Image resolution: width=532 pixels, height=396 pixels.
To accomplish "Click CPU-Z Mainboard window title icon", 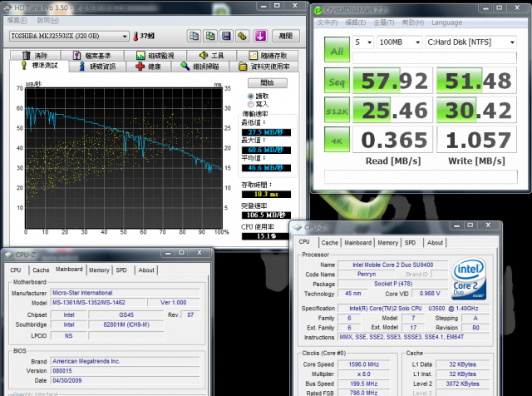I will 9,255.
